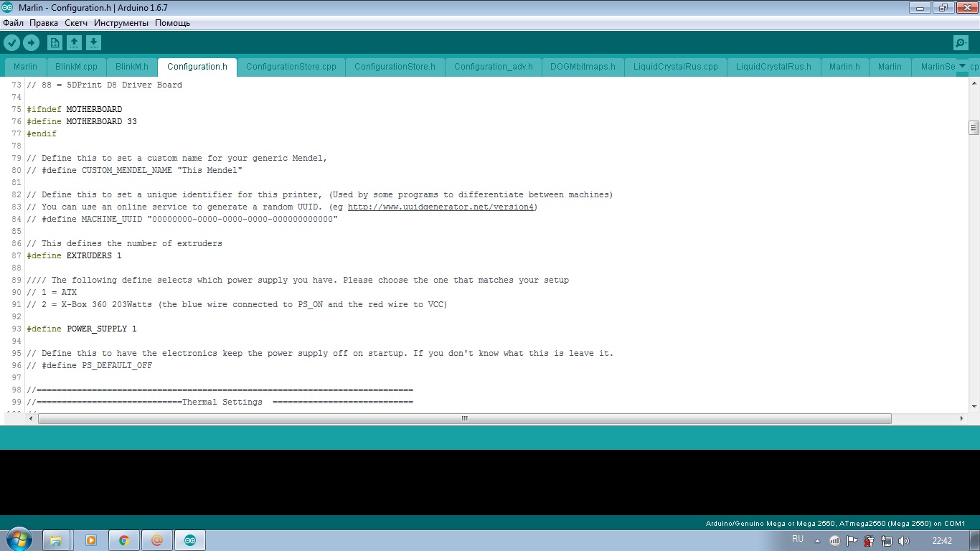Image resolution: width=980 pixels, height=551 pixels.
Task: Open the Скетч menu
Action: click(76, 23)
